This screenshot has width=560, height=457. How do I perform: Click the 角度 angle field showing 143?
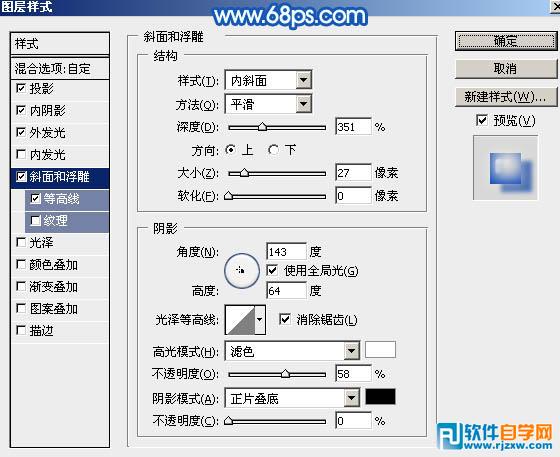[286, 252]
